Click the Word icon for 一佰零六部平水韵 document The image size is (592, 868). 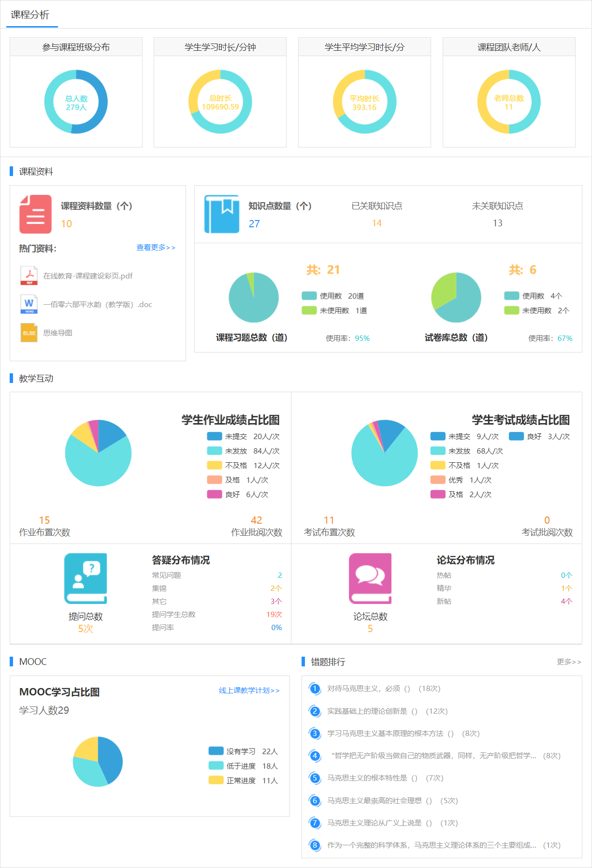[29, 304]
